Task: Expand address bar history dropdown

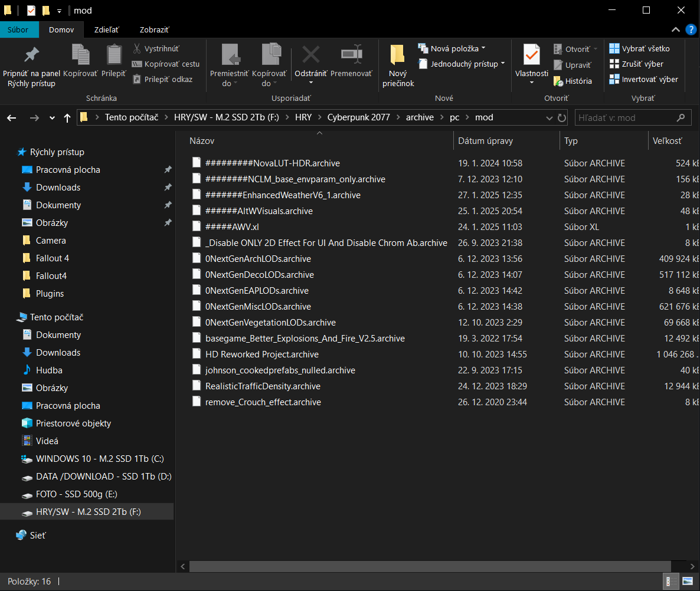Action: pyautogui.click(x=549, y=118)
